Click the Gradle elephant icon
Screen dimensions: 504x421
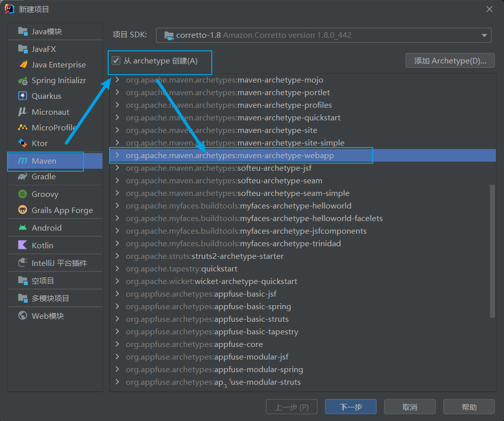click(23, 176)
